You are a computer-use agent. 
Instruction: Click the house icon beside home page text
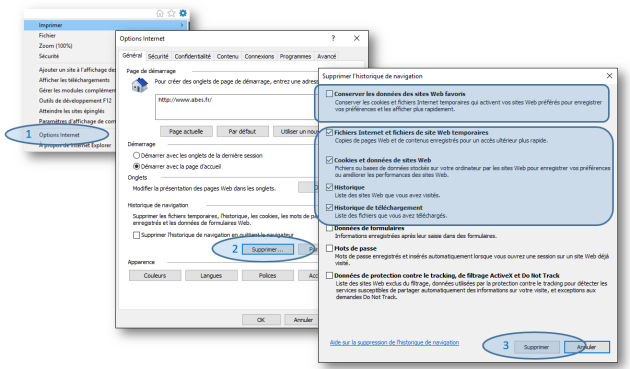click(139, 86)
